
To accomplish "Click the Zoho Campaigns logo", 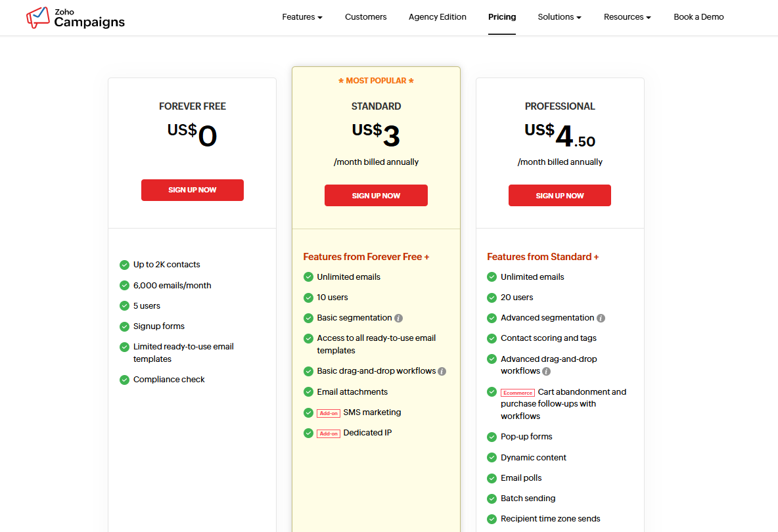I will click(76, 17).
